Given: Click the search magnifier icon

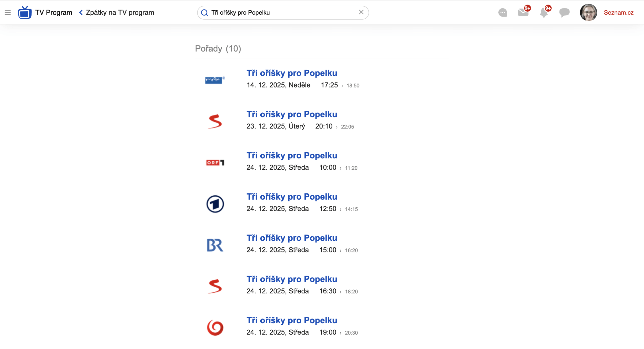Looking at the screenshot, I should (205, 13).
